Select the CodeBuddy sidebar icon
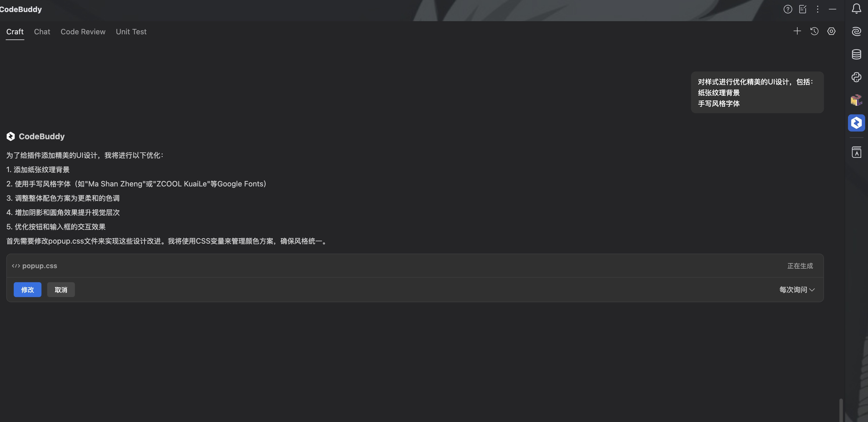The width and height of the screenshot is (868, 422). pyautogui.click(x=856, y=123)
